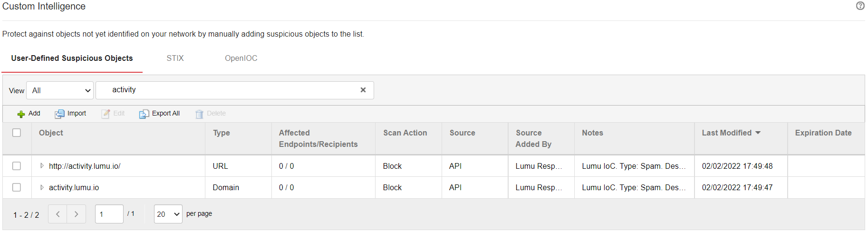The width and height of the screenshot is (868, 232).
Task: Sort by the Type column header
Action: coord(222,133)
